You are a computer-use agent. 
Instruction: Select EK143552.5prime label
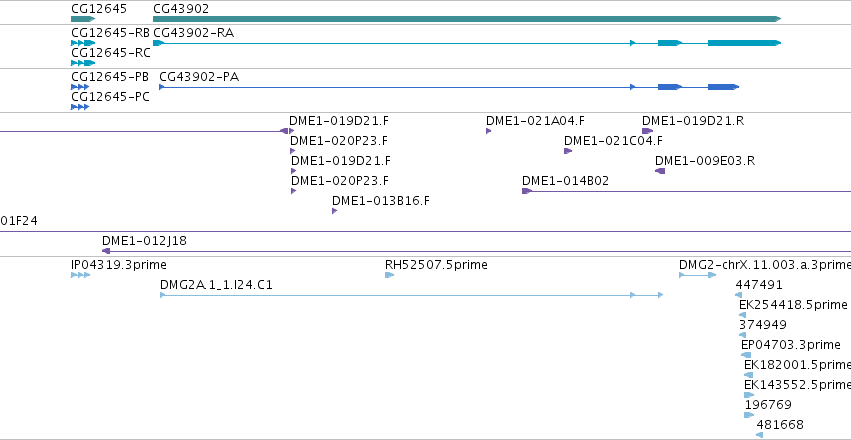pos(797,385)
